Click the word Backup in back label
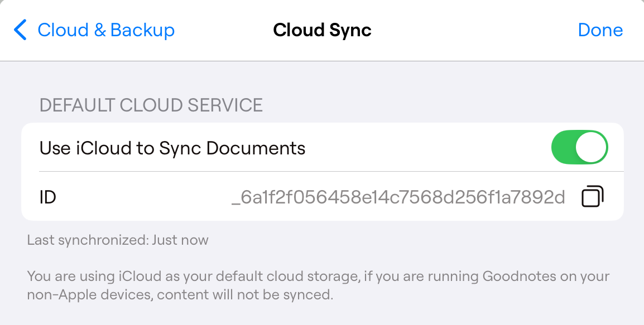The height and width of the screenshot is (325, 644). click(x=142, y=30)
